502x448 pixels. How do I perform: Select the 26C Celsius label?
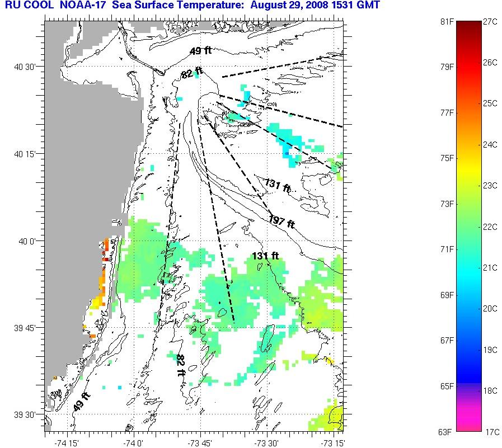(x=490, y=63)
